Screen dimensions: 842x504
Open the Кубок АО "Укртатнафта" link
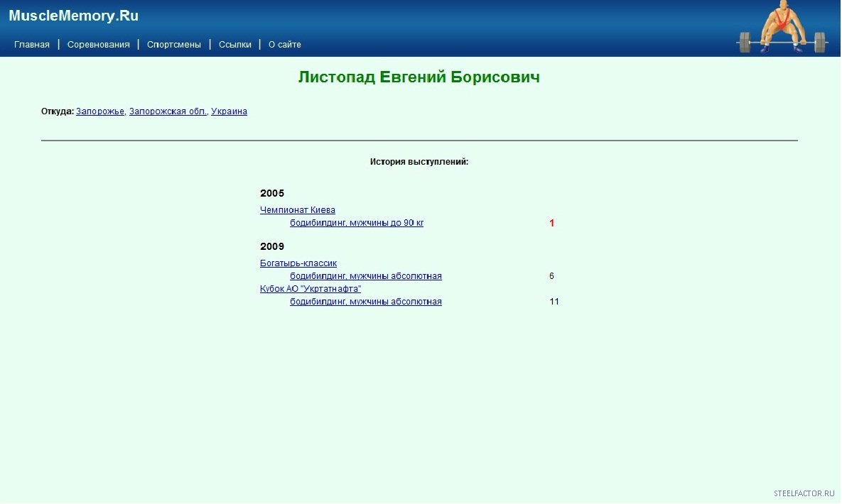coord(311,289)
